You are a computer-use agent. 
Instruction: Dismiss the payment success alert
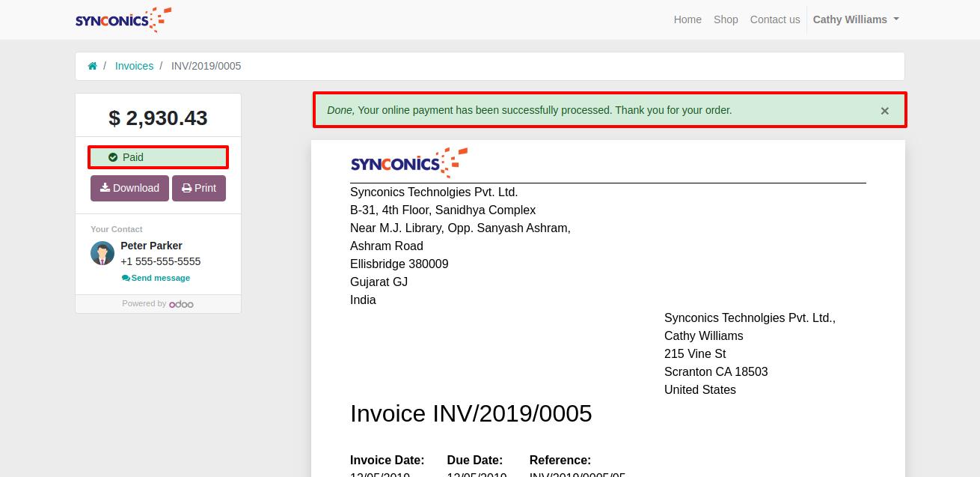pyautogui.click(x=884, y=111)
